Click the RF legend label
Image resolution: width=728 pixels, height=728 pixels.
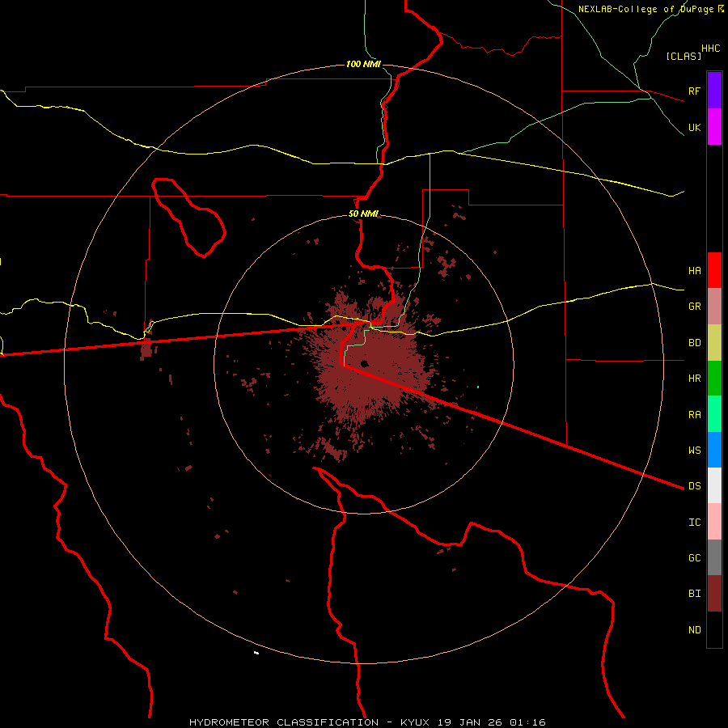click(694, 91)
